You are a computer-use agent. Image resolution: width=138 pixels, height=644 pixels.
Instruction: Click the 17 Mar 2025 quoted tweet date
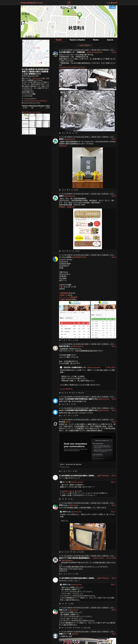click(110, 368)
